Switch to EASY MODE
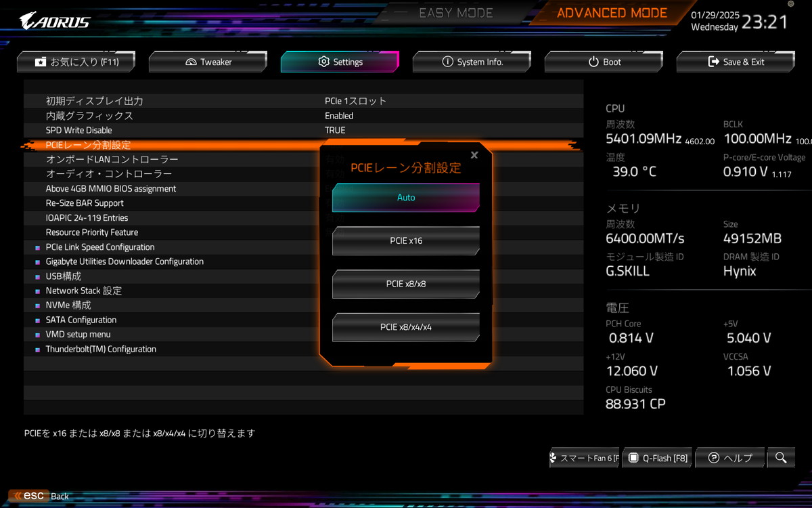 pyautogui.click(x=456, y=13)
